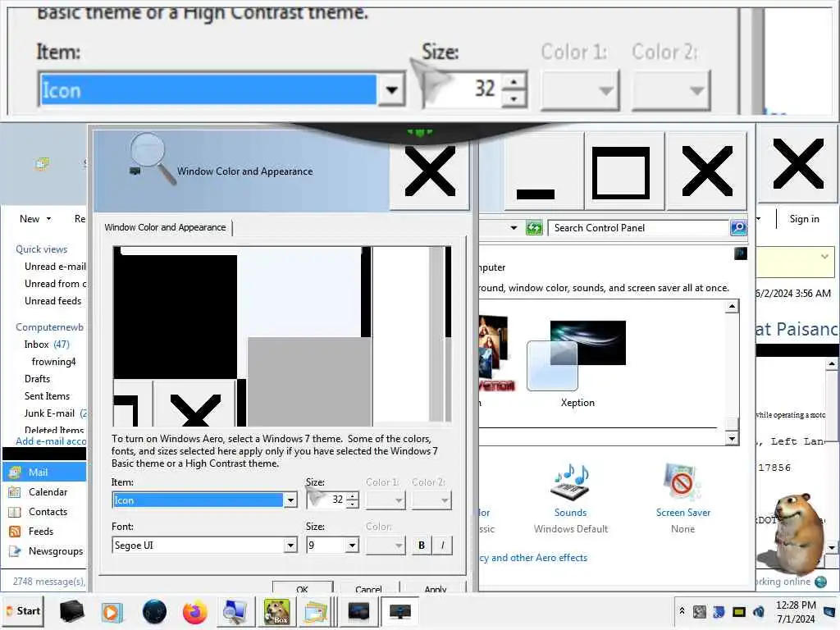
Task: Select the active Personalization taskbar icon
Action: point(399,612)
